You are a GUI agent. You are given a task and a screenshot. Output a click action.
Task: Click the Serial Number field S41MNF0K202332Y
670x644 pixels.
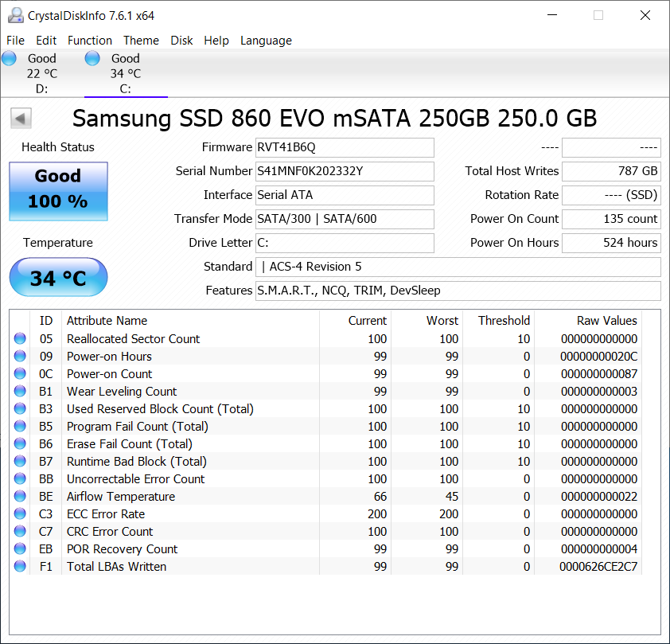point(345,171)
